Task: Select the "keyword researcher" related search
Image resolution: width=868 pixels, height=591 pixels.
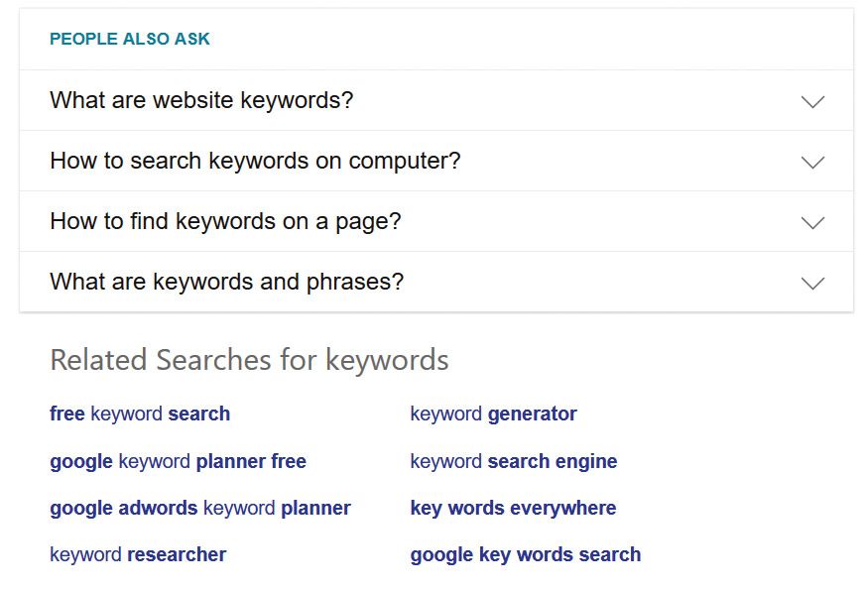Action: coord(138,554)
